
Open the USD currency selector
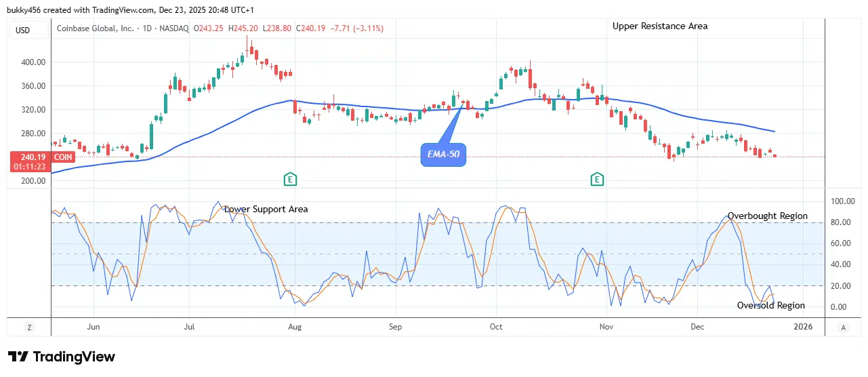24,29
